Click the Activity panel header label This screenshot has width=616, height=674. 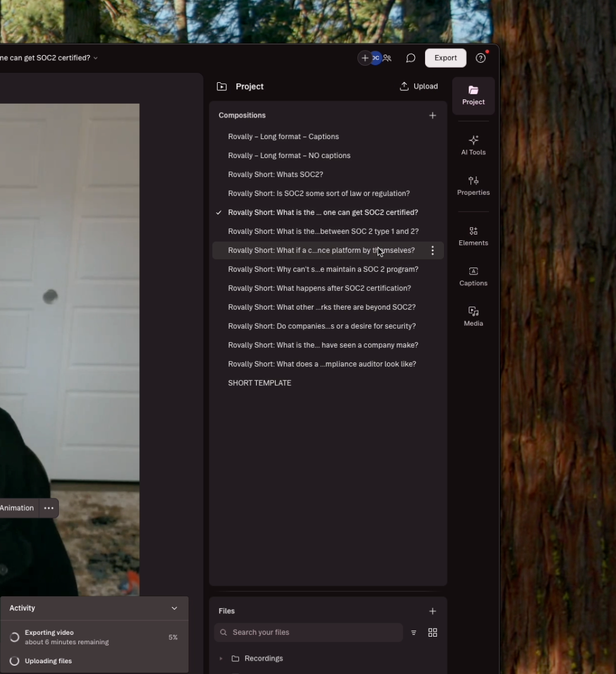(22, 608)
